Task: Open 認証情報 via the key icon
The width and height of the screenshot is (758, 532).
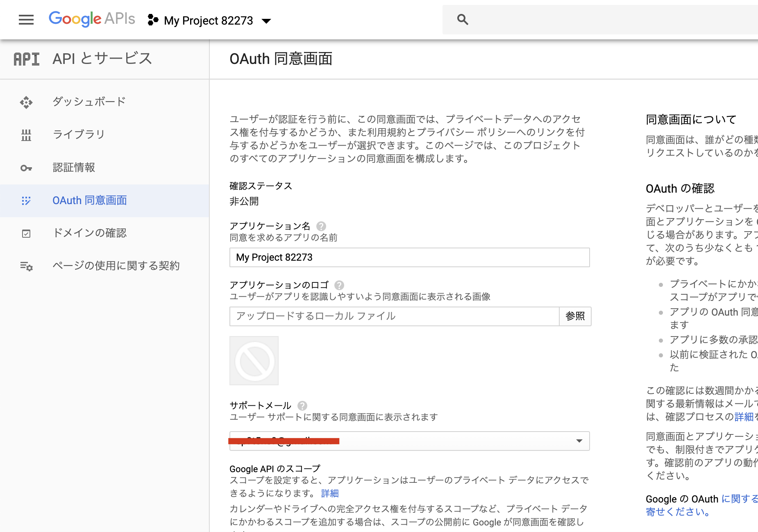Action: click(x=26, y=168)
